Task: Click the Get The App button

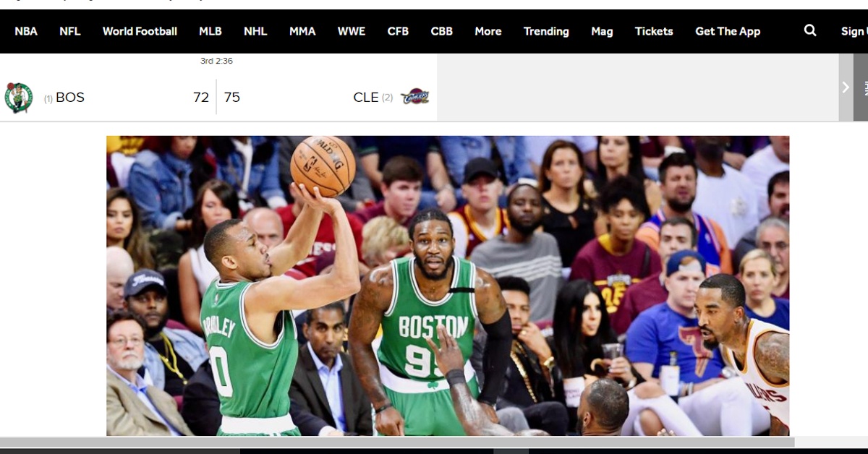Action: coord(728,31)
